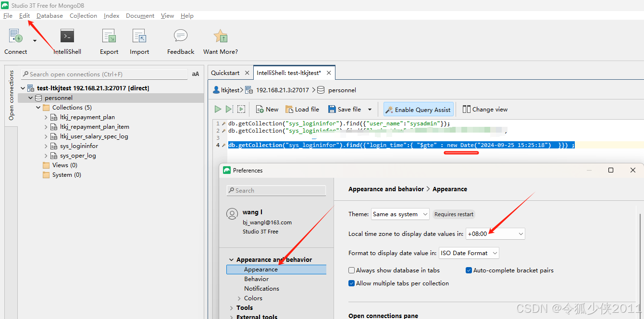644x319 pixels.
Task: Open the Collection menu
Action: tap(83, 15)
